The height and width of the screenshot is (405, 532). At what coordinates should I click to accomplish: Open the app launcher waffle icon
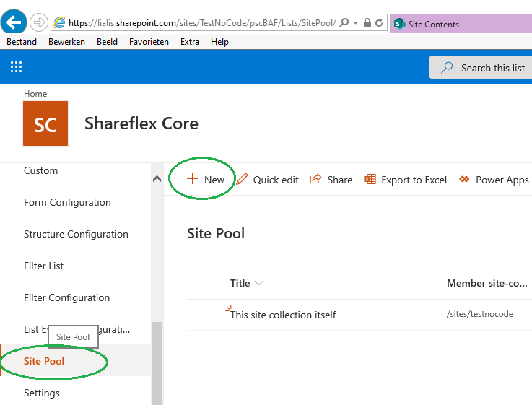point(16,67)
